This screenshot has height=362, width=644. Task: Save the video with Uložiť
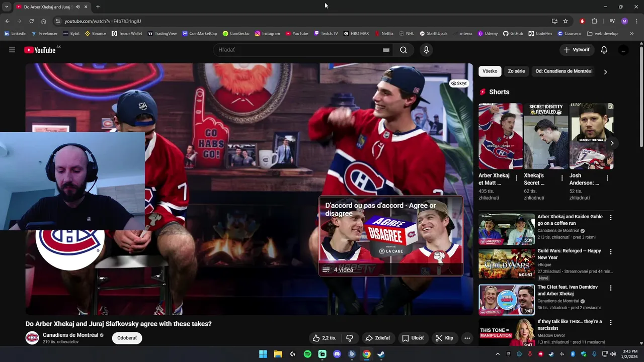[x=413, y=338]
